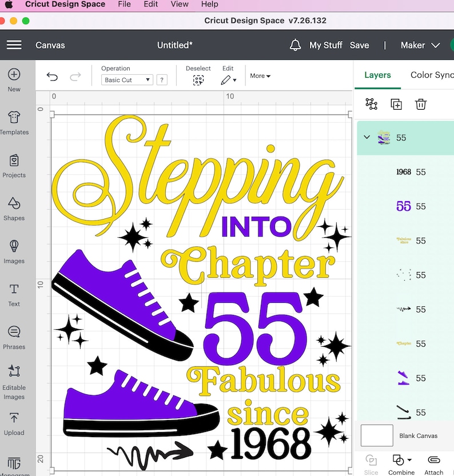
Task: Open the hamburger main menu
Action: pyautogui.click(x=14, y=45)
